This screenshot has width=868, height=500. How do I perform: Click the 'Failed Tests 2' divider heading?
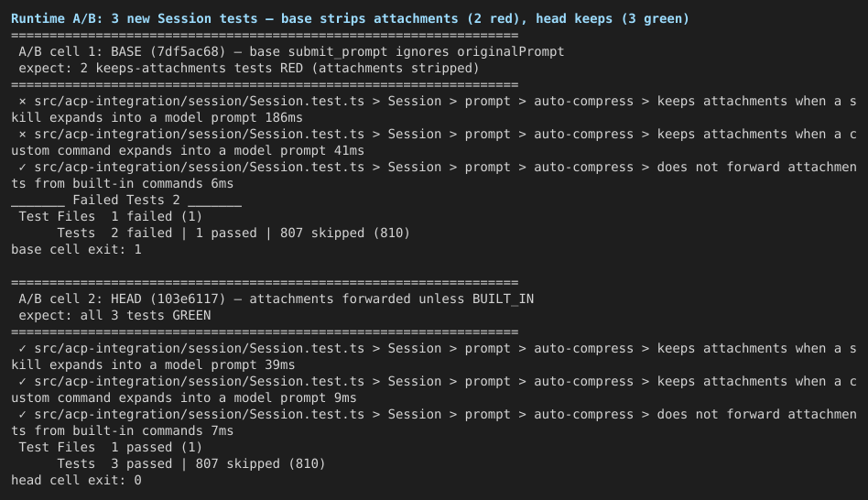[x=126, y=201]
